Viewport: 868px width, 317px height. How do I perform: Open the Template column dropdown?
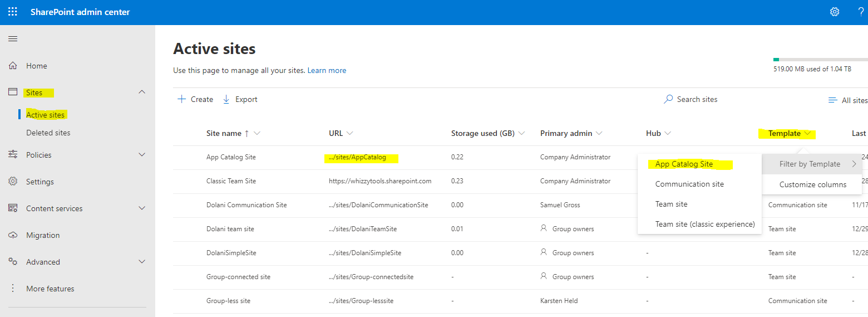(807, 133)
